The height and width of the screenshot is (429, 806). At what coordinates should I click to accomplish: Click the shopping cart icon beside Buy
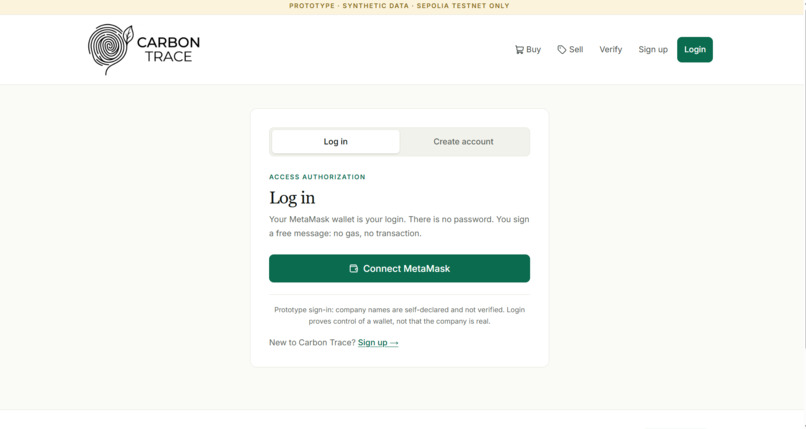[x=519, y=49]
